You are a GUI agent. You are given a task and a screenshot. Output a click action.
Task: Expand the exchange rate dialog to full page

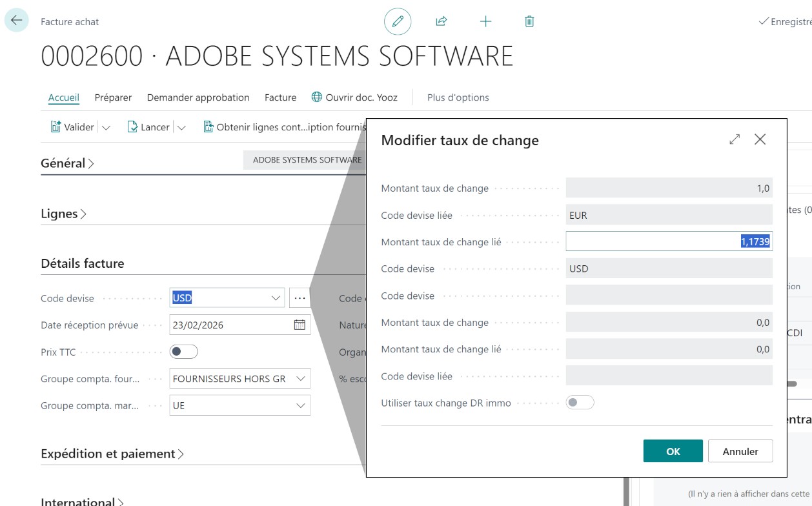(x=735, y=139)
